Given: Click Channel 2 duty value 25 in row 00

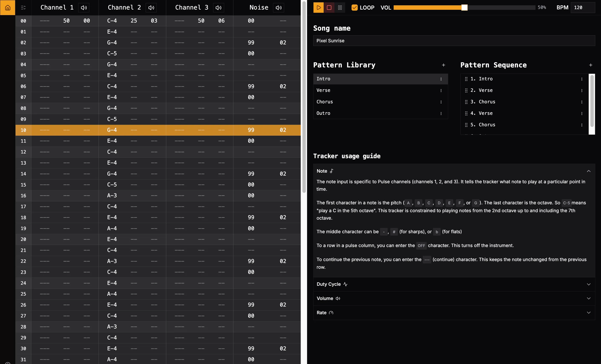Looking at the screenshot, I should (134, 21).
